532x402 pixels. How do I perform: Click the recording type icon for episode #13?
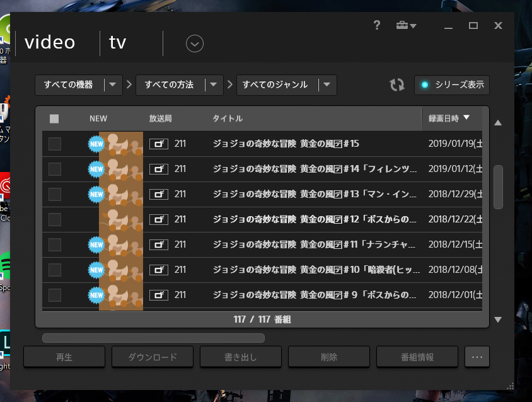click(x=159, y=195)
